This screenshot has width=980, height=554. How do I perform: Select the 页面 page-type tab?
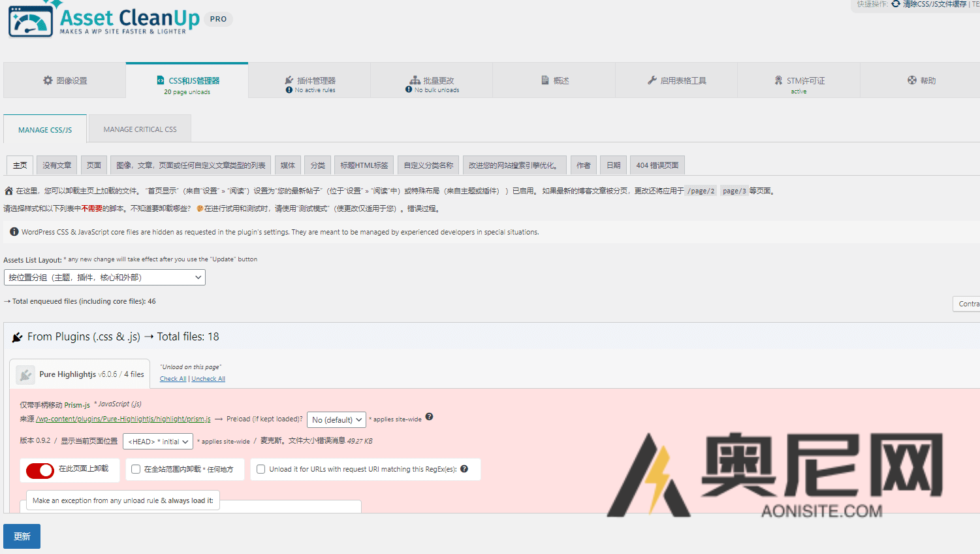click(x=94, y=165)
